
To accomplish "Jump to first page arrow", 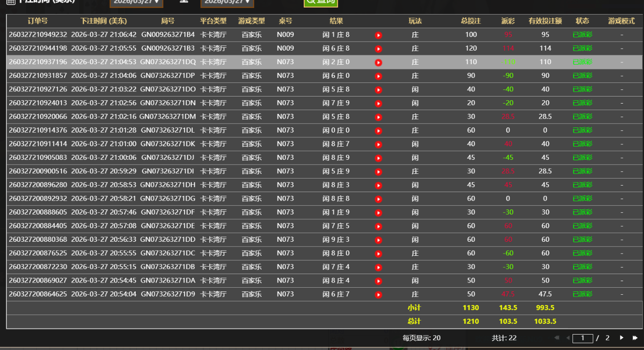I will 556,338.
